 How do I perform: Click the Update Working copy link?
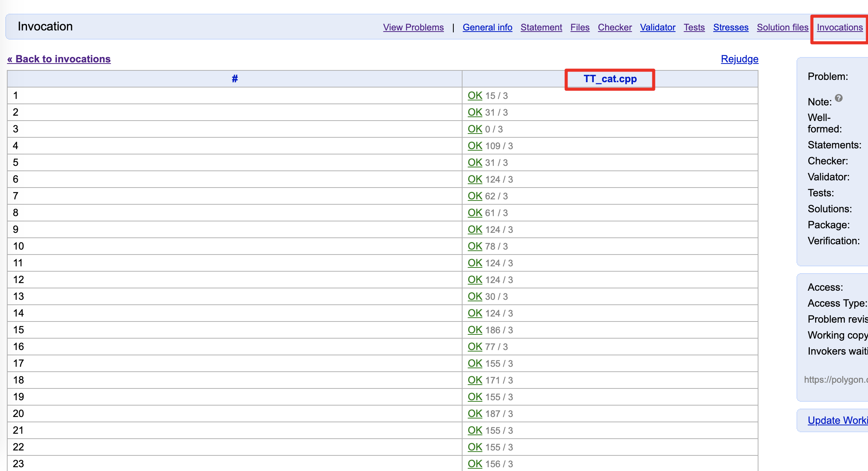tap(838, 420)
